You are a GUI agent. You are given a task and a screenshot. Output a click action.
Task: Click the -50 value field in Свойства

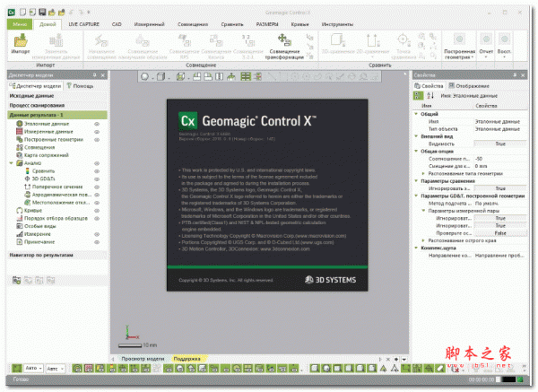500,159
